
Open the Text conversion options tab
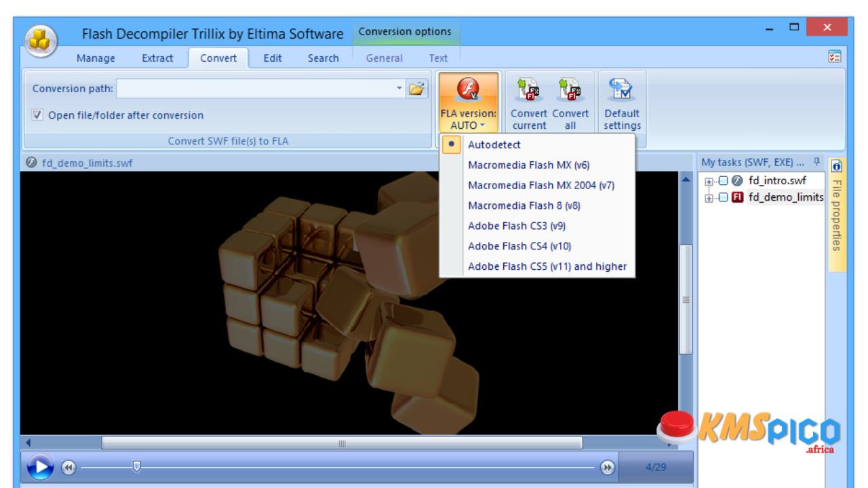coord(438,58)
